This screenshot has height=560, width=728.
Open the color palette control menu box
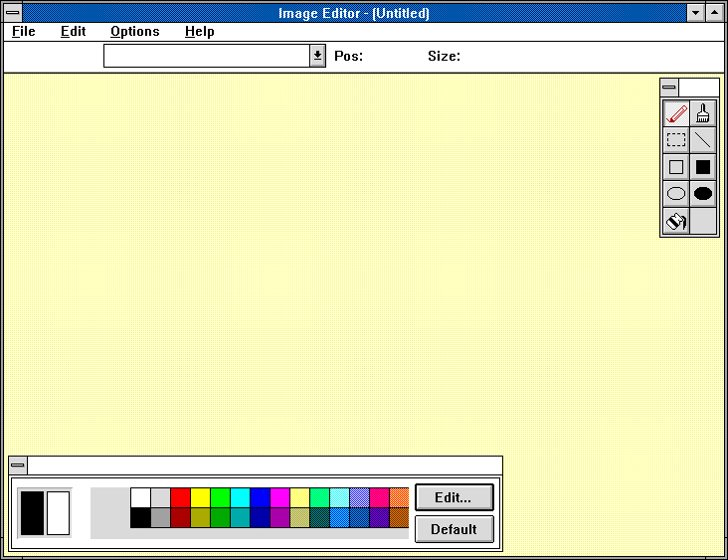click(x=18, y=465)
